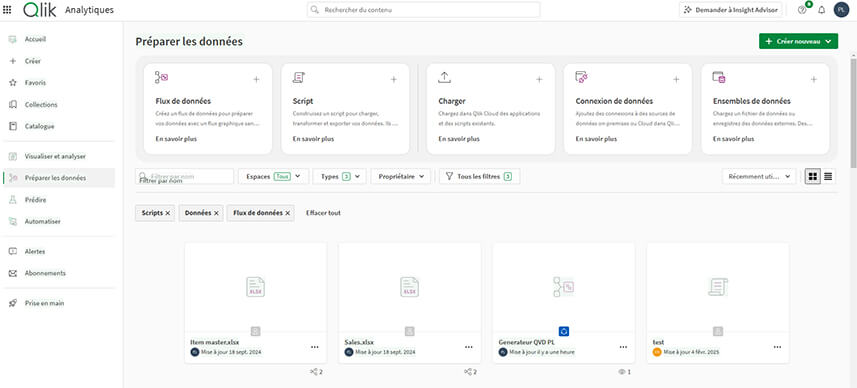Image resolution: width=857 pixels, height=388 pixels.
Task: Click En savoir plus on Ensembles de données
Action: pos(733,139)
